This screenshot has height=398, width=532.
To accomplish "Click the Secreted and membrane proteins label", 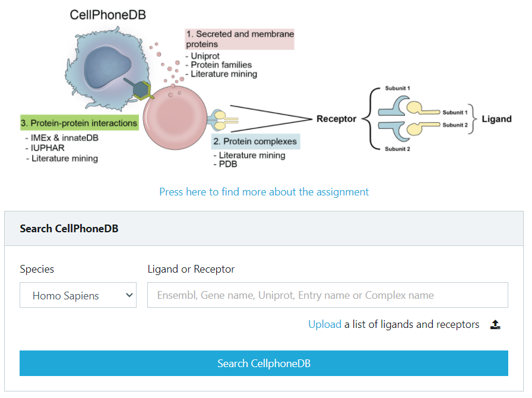I will (x=239, y=39).
